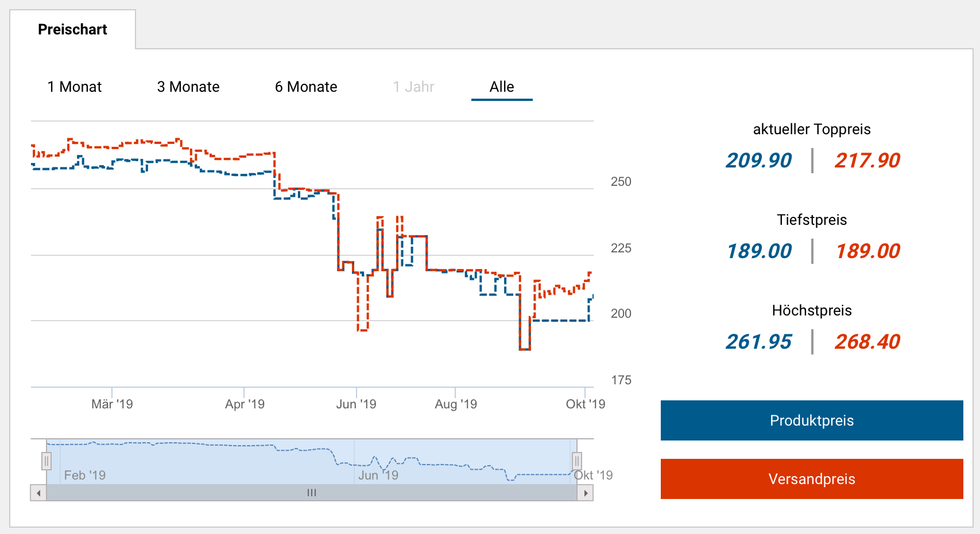The width and height of the screenshot is (980, 534).
Task: Click the Höchstpreis shipping value 268.40
Action: pos(867,342)
